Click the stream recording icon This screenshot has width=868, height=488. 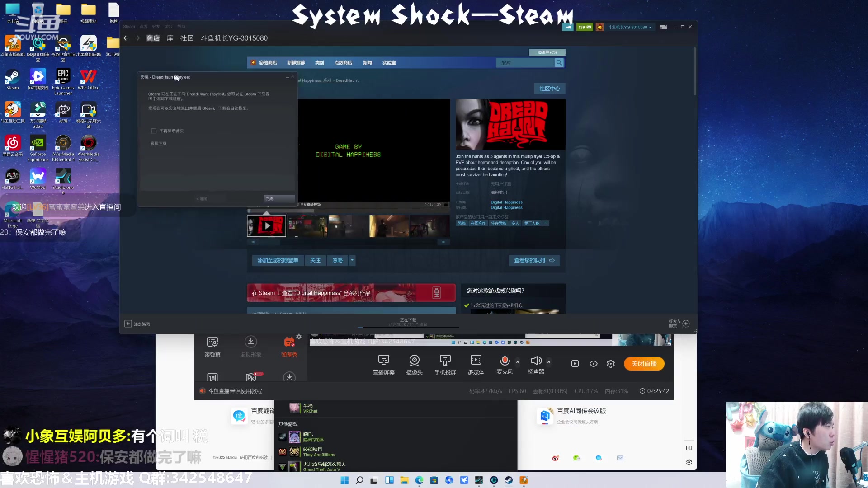[576, 364]
